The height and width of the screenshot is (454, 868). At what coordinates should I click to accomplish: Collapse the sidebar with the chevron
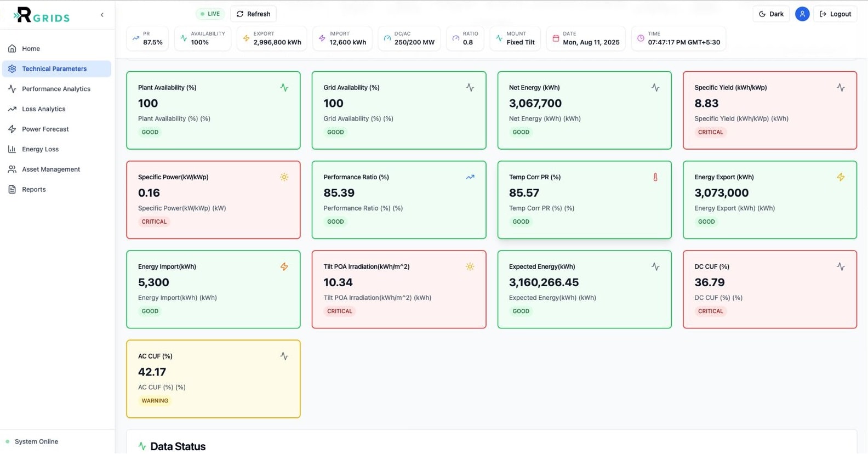click(x=102, y=15)
